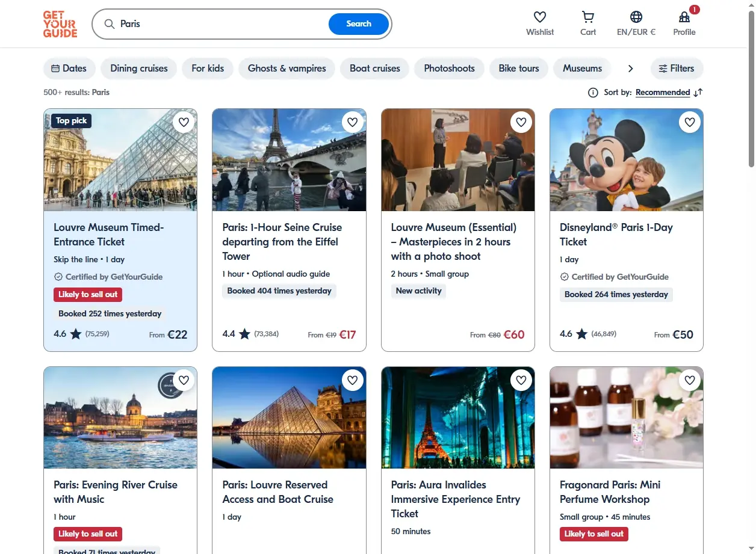
Task: Click Booked 264 times yesterday label
Action: click(616, 295)
